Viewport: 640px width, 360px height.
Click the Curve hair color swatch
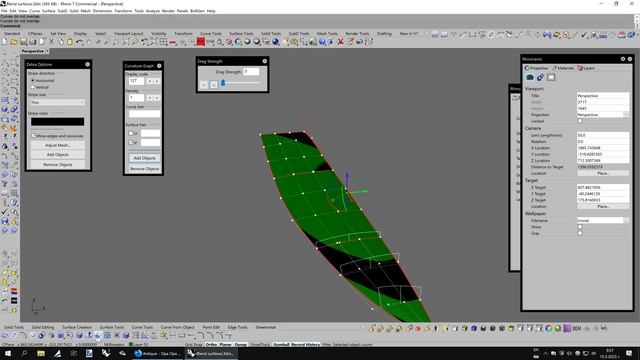(x=144, y=114)
